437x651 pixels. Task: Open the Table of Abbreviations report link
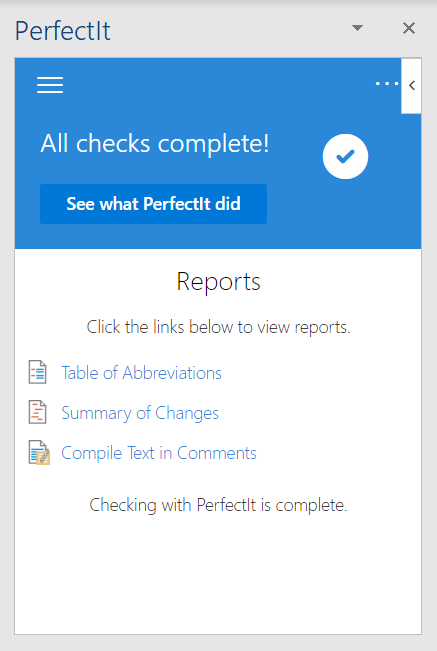click(141, 373)
